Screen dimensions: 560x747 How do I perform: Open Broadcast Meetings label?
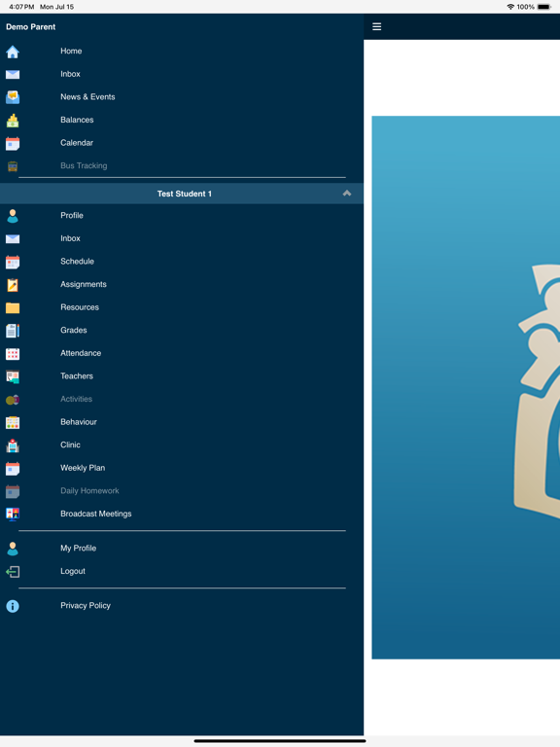click(95, 514)
